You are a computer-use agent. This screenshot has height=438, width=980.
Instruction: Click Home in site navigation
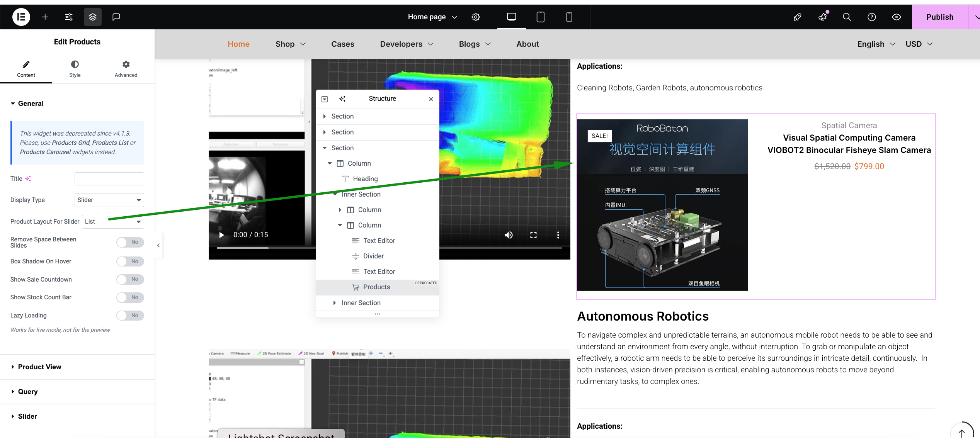[x=238, y=44]
